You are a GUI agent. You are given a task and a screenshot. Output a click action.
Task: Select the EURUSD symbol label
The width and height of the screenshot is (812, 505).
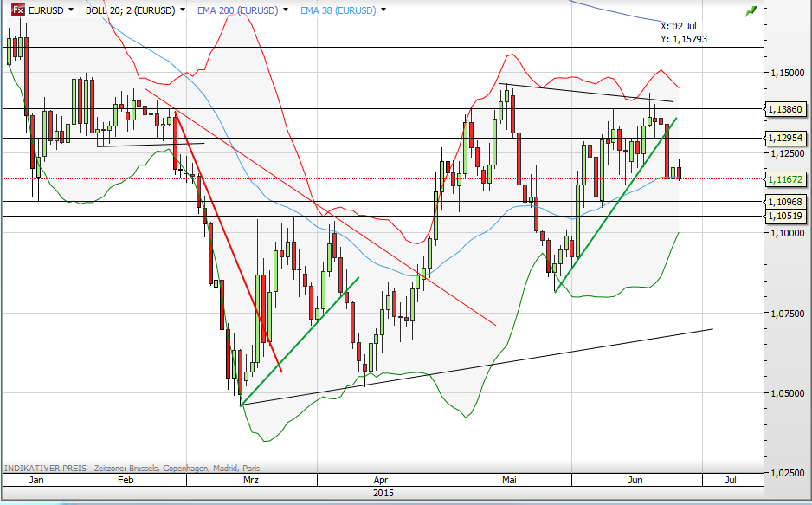(x=46, y=10)
